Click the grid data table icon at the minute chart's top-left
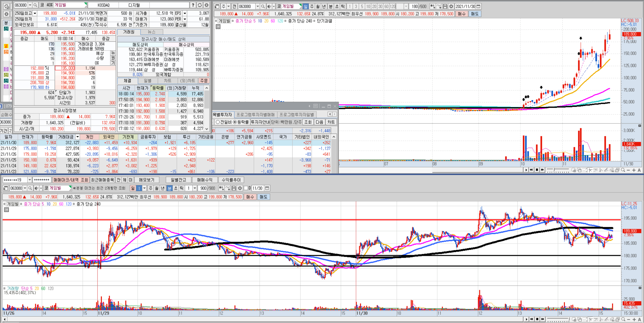Screen dimensions: 644x323 click(6, 210)
